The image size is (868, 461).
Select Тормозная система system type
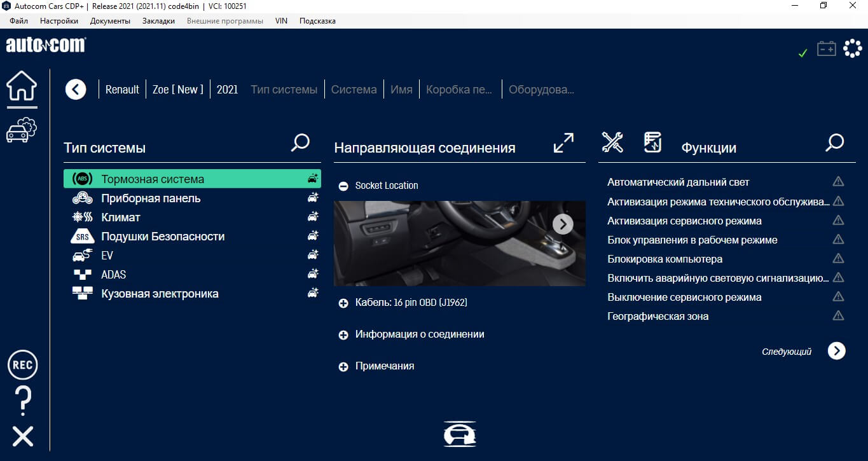click(192, 179)
